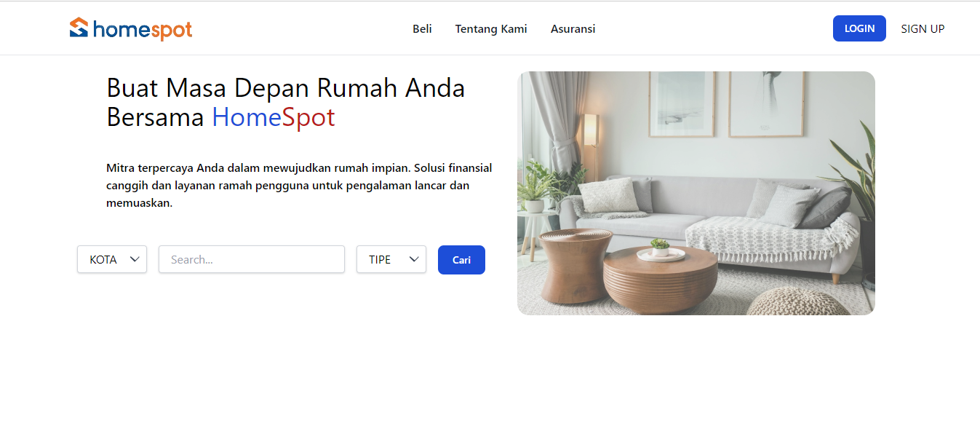This screenshot has height=423, width=980.
Task: Click the "Buat Masa Depan Rumah Anda" heading
Action: (286, 88)
